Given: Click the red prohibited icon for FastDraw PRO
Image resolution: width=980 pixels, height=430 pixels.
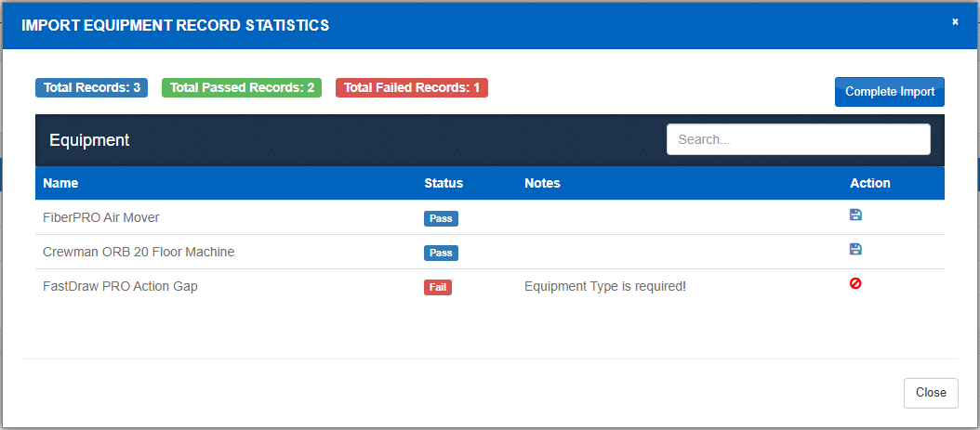Looking at the screenshot, I should 855,283.
